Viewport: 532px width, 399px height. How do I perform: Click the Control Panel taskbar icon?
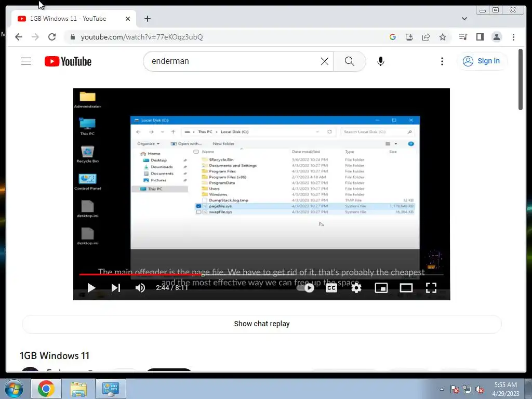click(x=111, y=389)
